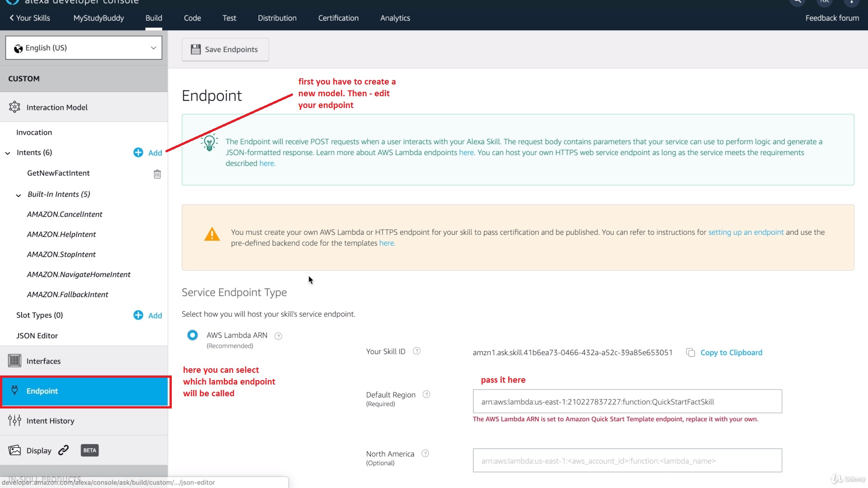Click plus icon to add intent

point(138,153)
